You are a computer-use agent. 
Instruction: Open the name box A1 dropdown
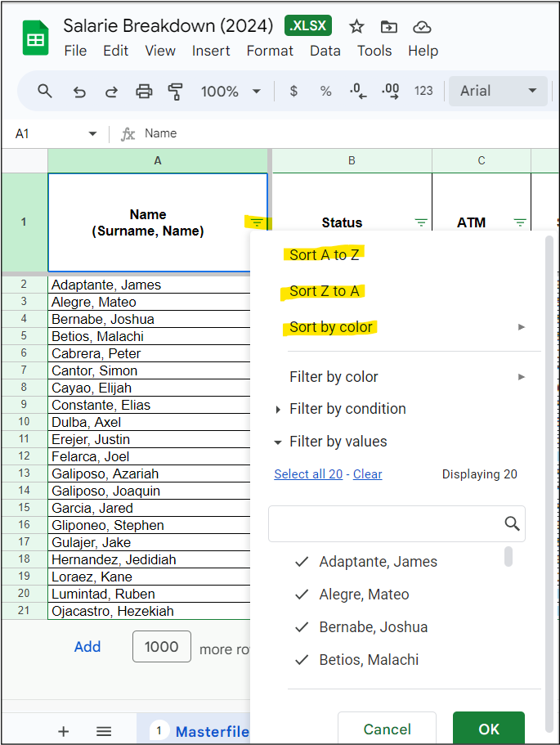(92, 134)
